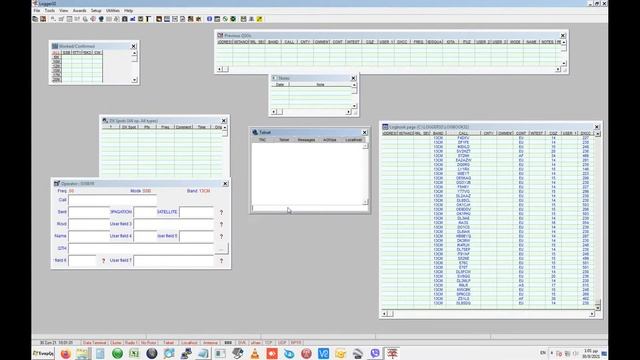Click the QTH input field
The width and height of the screenshot is (640, 360).
[x=141, y=248]
